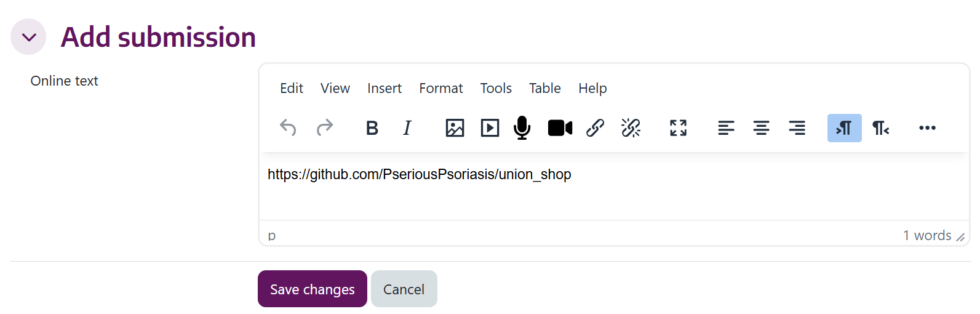Switch editor to fullscreen mode
This screenshot has width=980, height=314.
[x=678, y=128]
